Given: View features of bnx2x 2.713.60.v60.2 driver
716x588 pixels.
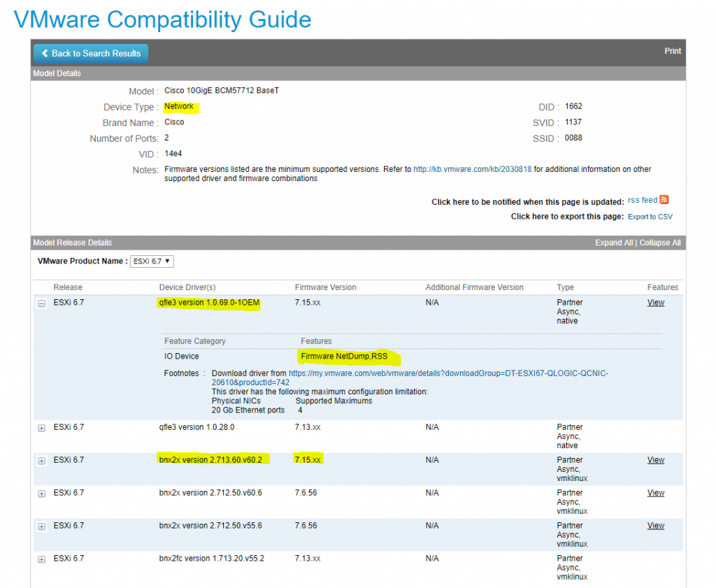Looking at the screenshot, I should coord(655,460).
